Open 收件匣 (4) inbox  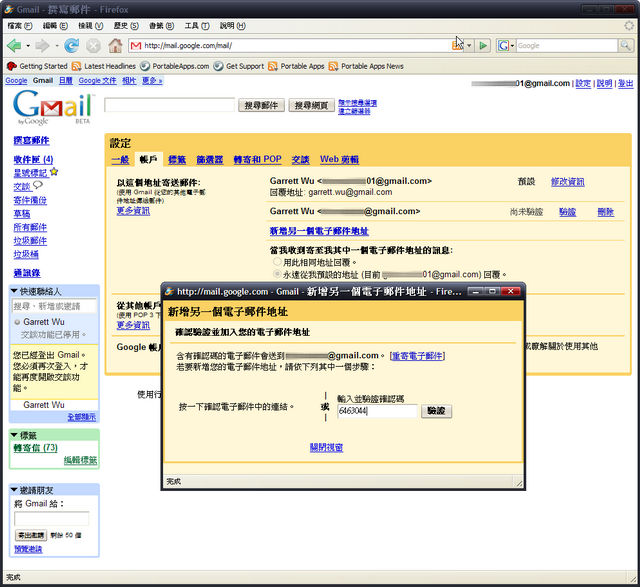point(33,159)
